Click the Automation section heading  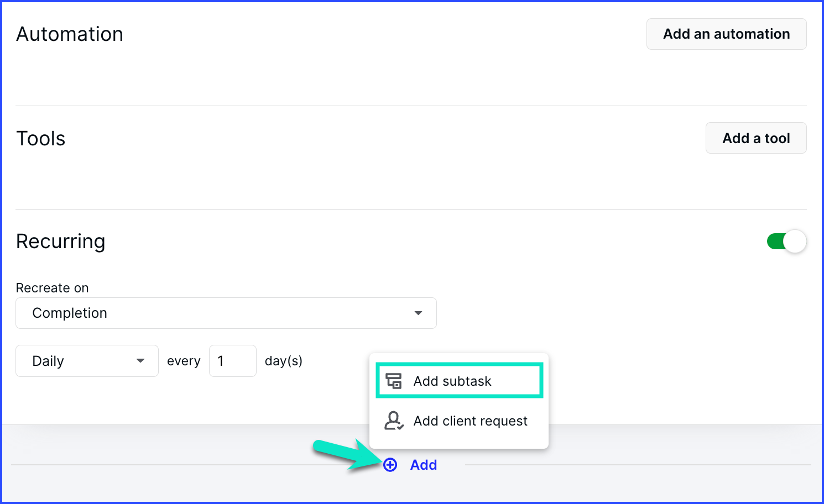click(70, 34)
